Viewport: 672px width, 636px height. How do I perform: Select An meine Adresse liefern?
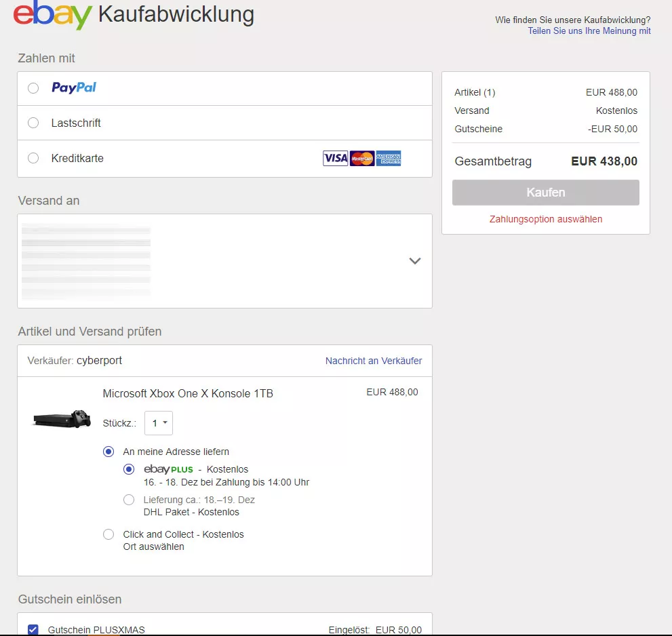click(108, 452)
